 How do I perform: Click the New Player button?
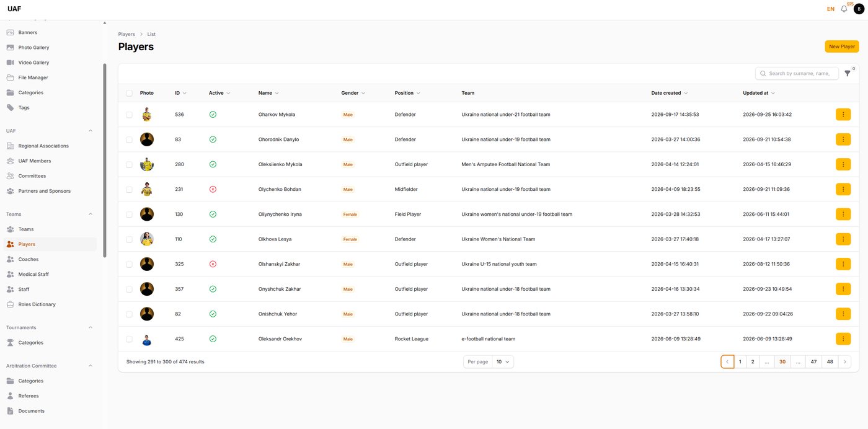[x=842, y=46]
